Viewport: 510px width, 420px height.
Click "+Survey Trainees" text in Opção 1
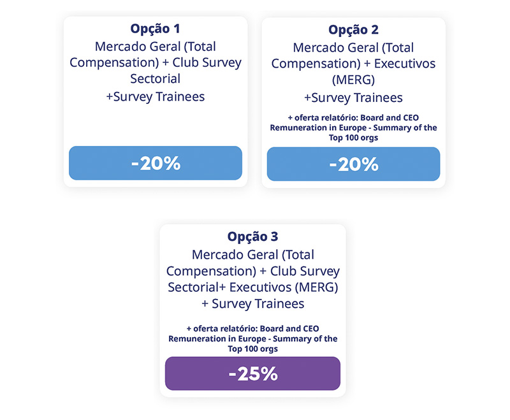[x=156, y=97]
